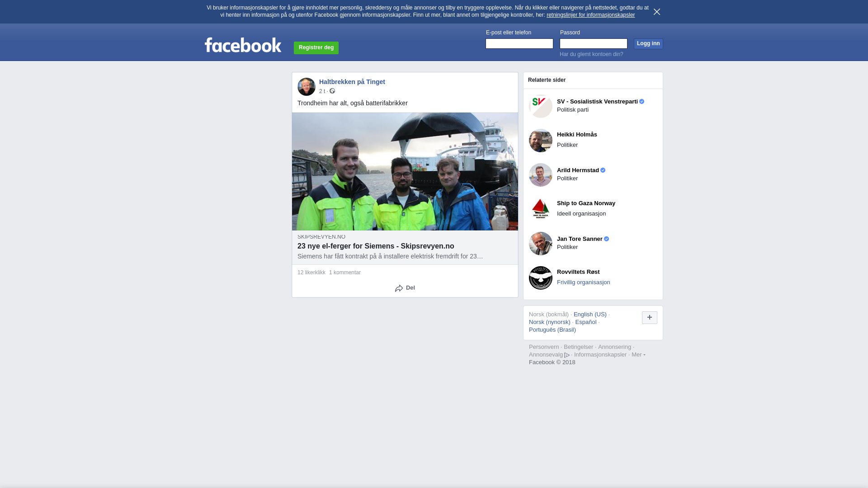Open SV - Sosialistisk Venstreparti page
The height and width of the screenshot is (488, 868).
[x=597, y=102]
